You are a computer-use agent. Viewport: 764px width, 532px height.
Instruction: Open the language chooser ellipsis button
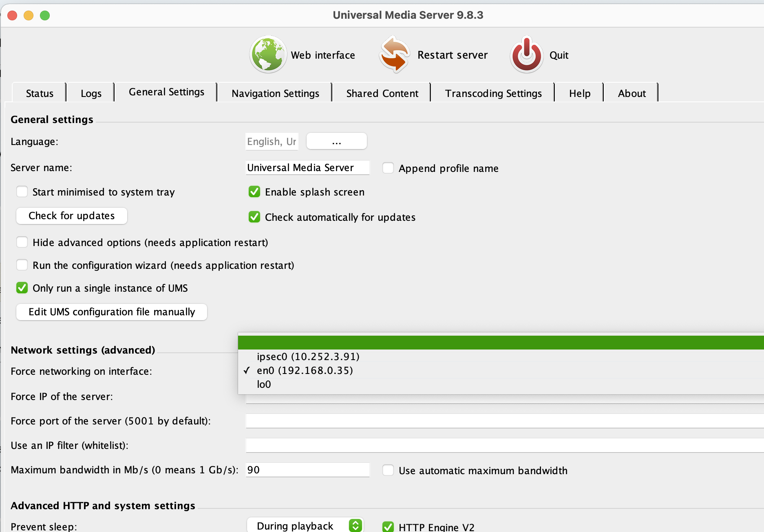click(337, 141)
